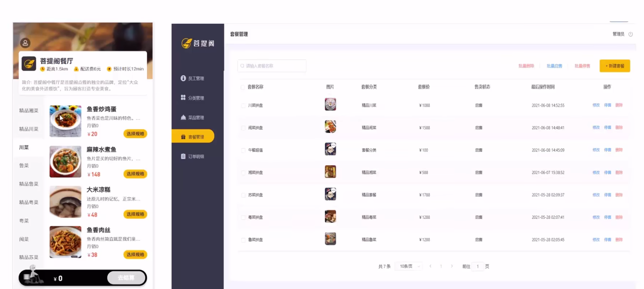Image resolution: width=644 pixels, height=289 pixels.
Task: Click 批量删除 link
Action: 526,66
